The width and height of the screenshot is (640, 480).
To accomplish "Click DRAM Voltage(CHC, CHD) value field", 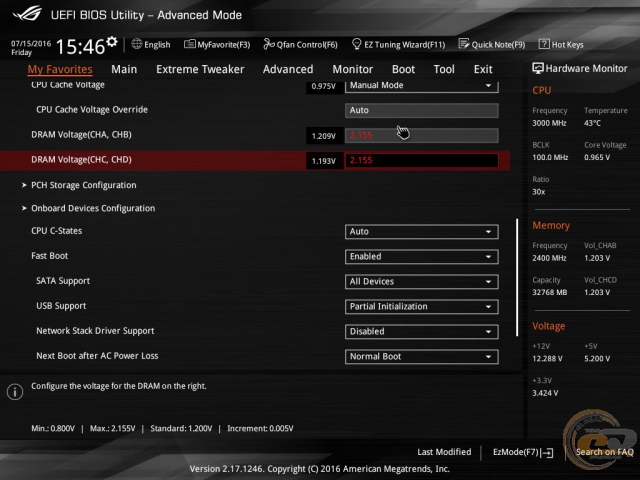I will click(x=422, y=160).
